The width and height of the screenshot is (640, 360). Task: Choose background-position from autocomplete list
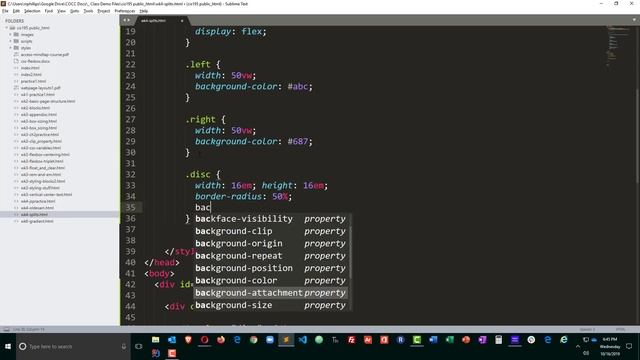(270, 268)
